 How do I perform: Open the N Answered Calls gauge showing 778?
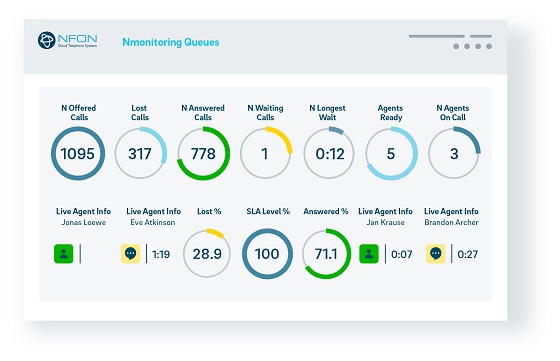203,154
